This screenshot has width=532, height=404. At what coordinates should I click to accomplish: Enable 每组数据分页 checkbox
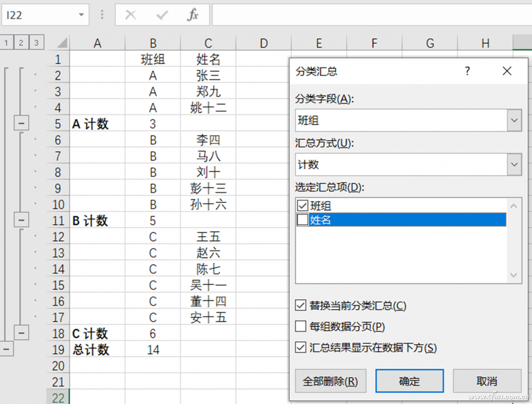pyautogui.click(x=301, y=326)
